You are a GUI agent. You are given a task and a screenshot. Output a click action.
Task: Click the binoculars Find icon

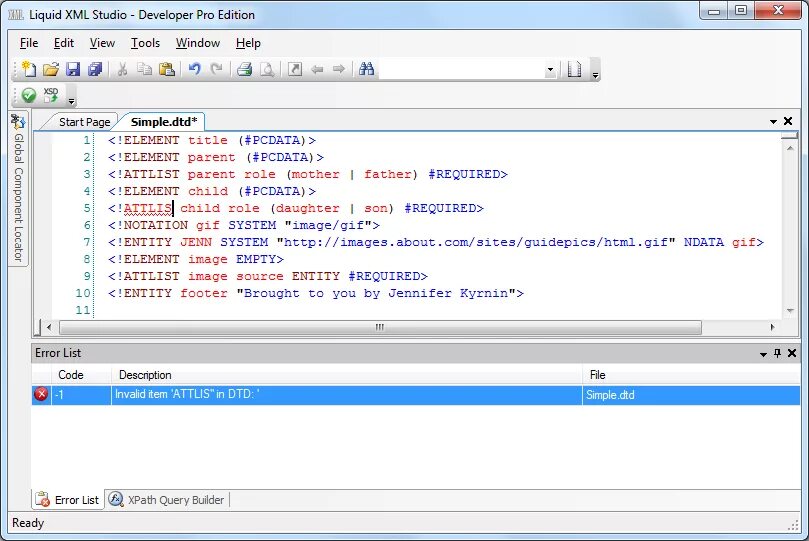coord(366,69)
